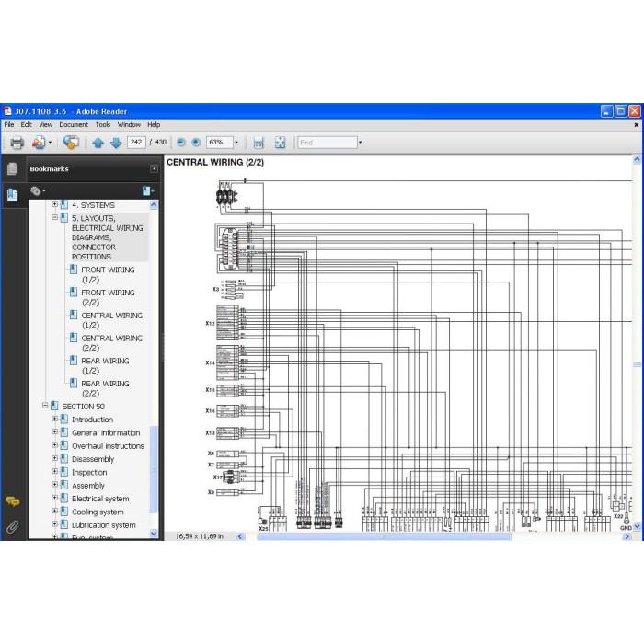Image resolution: width=644 pixels, height=644 pixels.
Task: Click bookmark icon beside SECTION 50
Action: point(54,407)
